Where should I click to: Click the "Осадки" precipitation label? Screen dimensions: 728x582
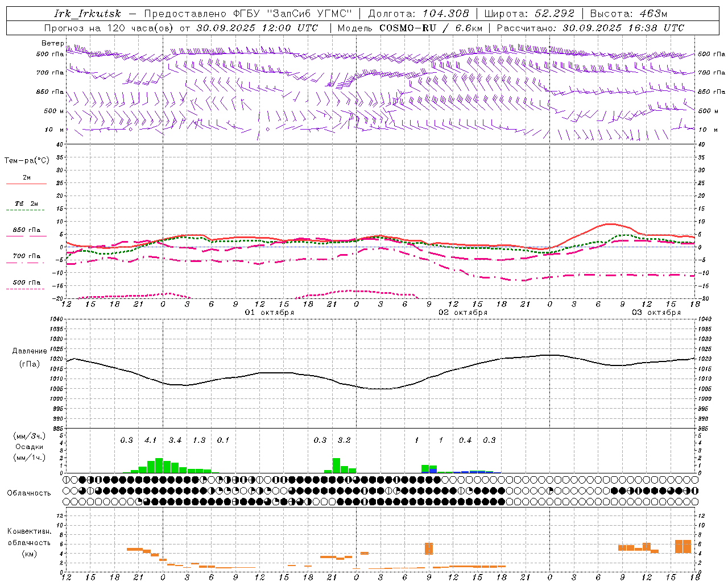point(30,447)
